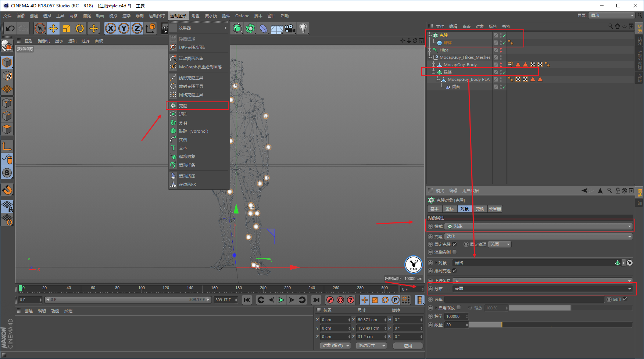Screen dimensions: 644x359
Task: Select the Scale tool
Action: [67, 28]
